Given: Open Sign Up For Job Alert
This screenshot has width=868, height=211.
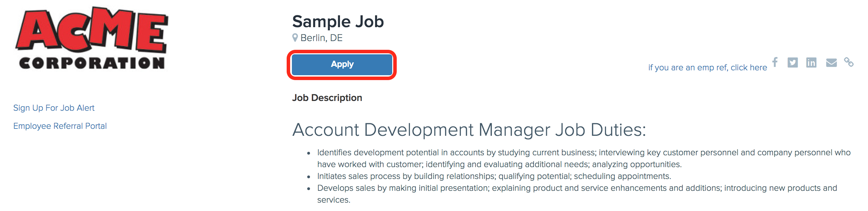Looking at the screenshot, I should [53, 108].
